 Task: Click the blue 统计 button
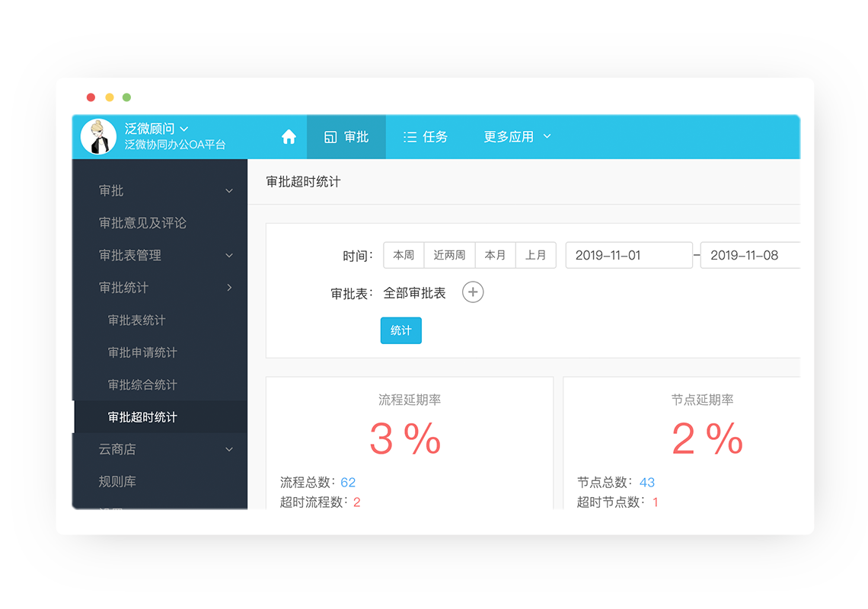(400, 330)
